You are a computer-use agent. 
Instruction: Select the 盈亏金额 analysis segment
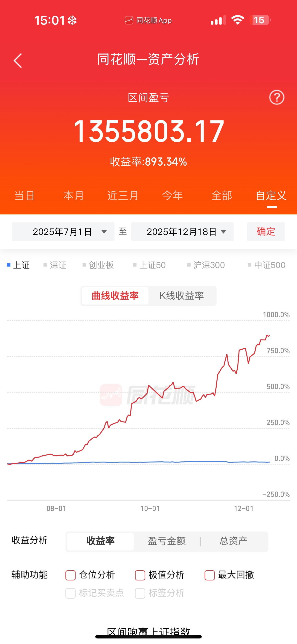tap(167, 541)
